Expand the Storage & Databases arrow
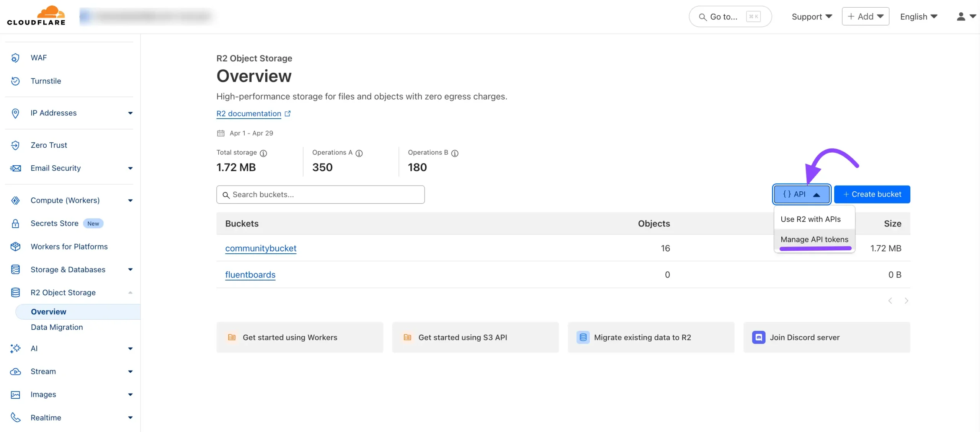Viewport: 980px width, 432px height. (x=131, y=270)
